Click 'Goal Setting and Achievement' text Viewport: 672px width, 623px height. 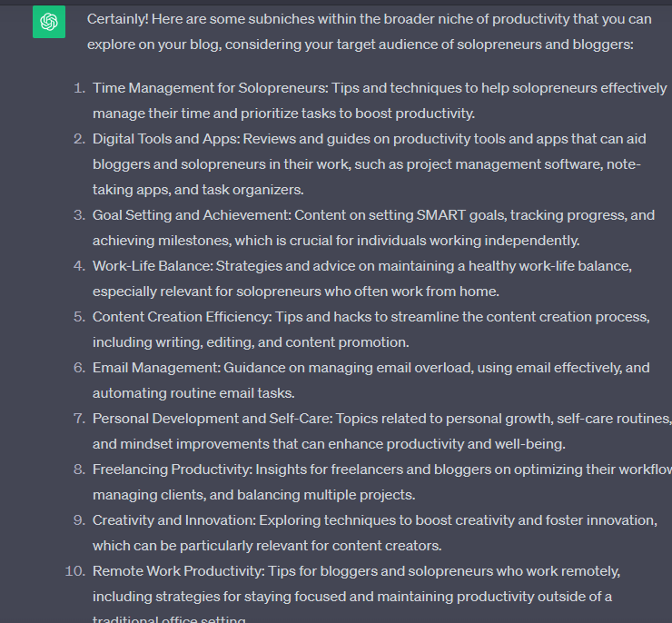tap(192, 215)
